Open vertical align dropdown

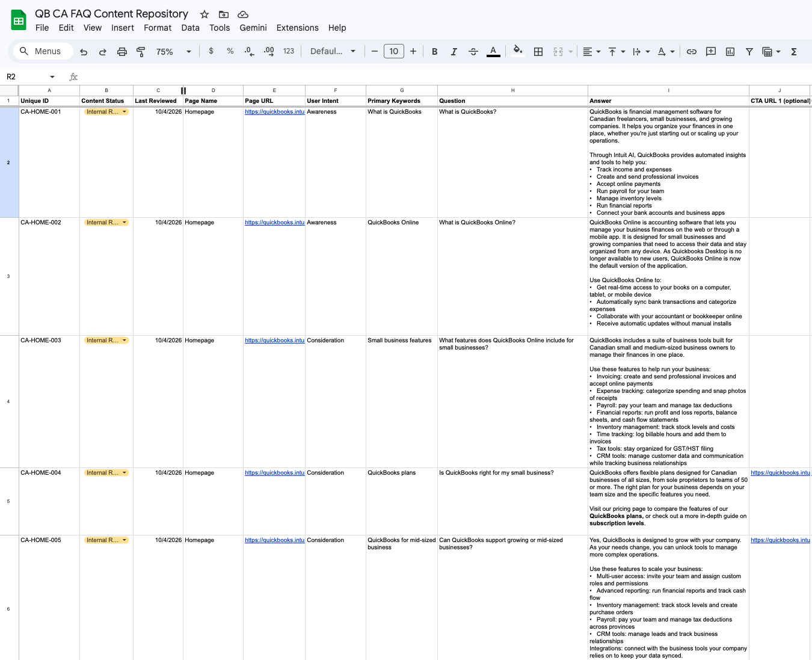coord(617,52)
